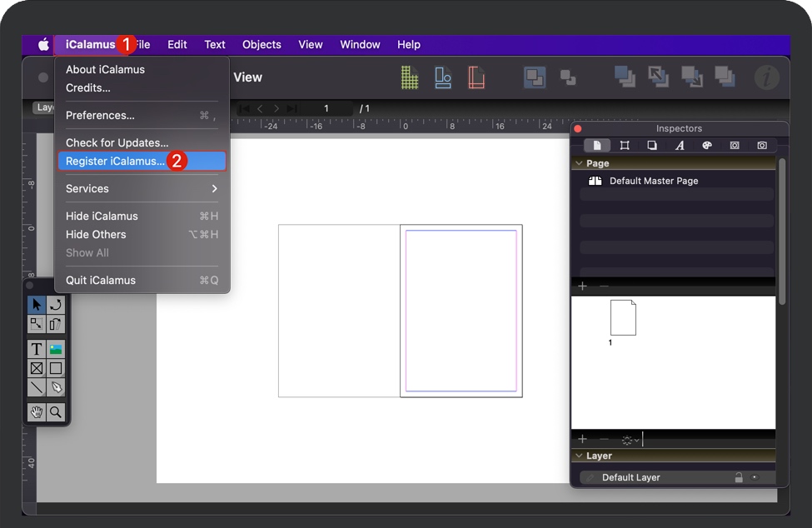Select the hand pan tool
The image size is (812, 528).
pos(37,412)
